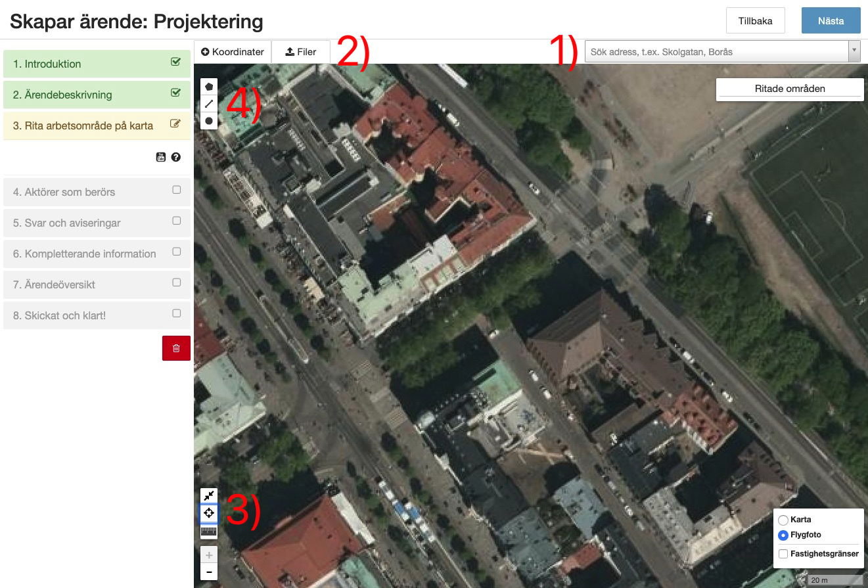Activate the crosshair pan tool
The height and width of the screenshot is (588, 868).
pyautogui.click(x=208, y=513)
